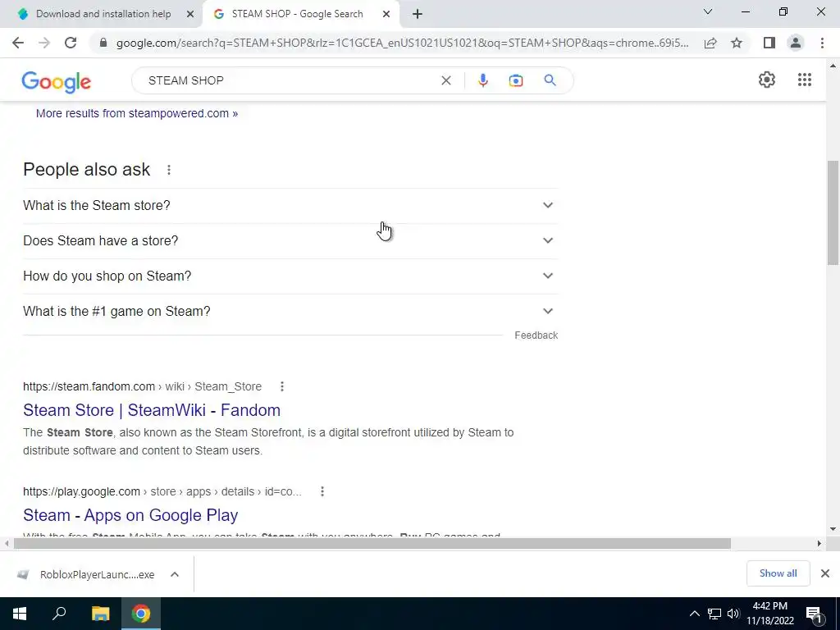
Task: Open File Explorer from the taskbar
Action: tap(100, 614)
